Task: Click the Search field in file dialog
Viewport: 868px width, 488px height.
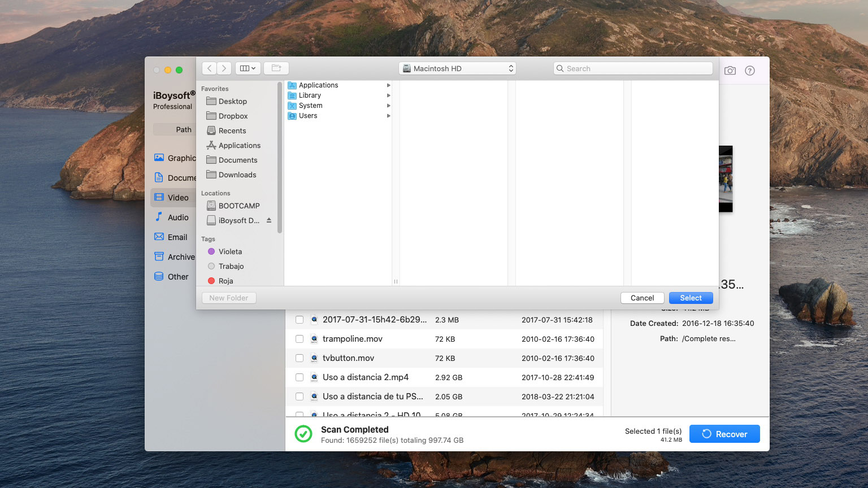Action: point(633,68)
